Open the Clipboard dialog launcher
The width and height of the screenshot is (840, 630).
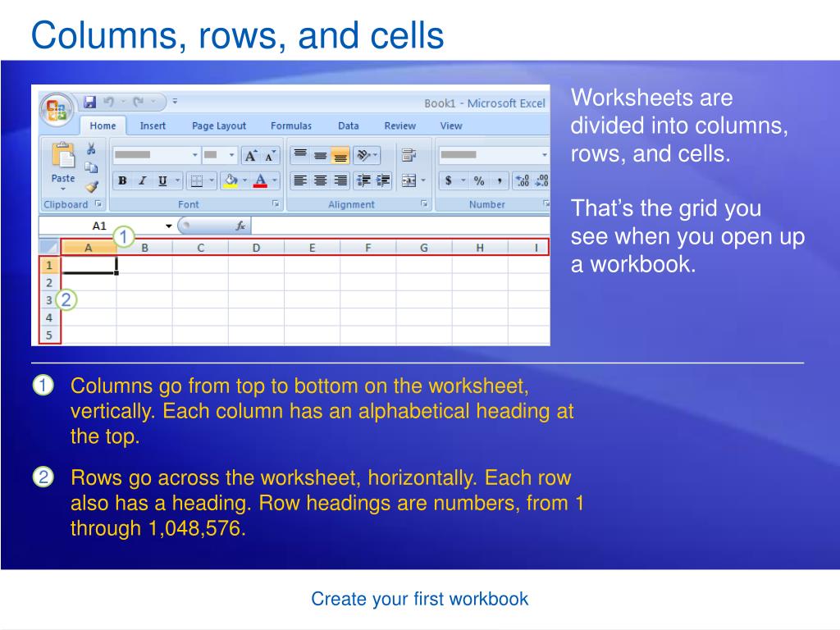(98, 203)
